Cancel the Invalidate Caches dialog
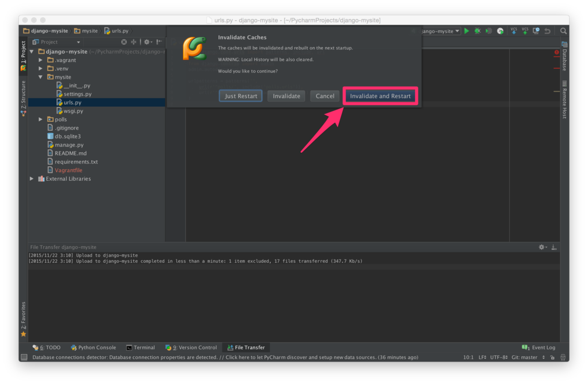Viewport: 588px width, 384px height. coord(325,96)
